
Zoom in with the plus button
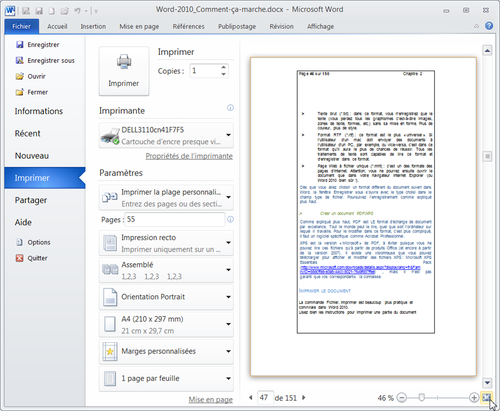474,397
